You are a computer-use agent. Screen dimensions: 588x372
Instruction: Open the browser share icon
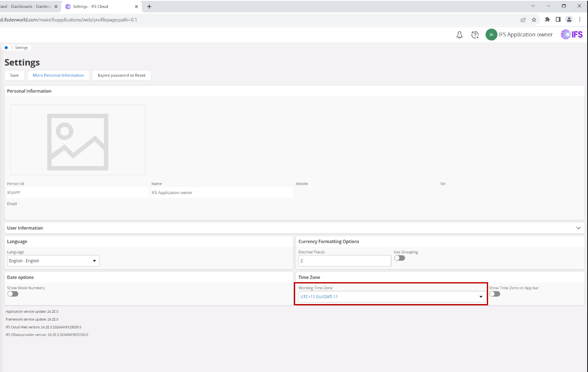[x=523, y=19]
